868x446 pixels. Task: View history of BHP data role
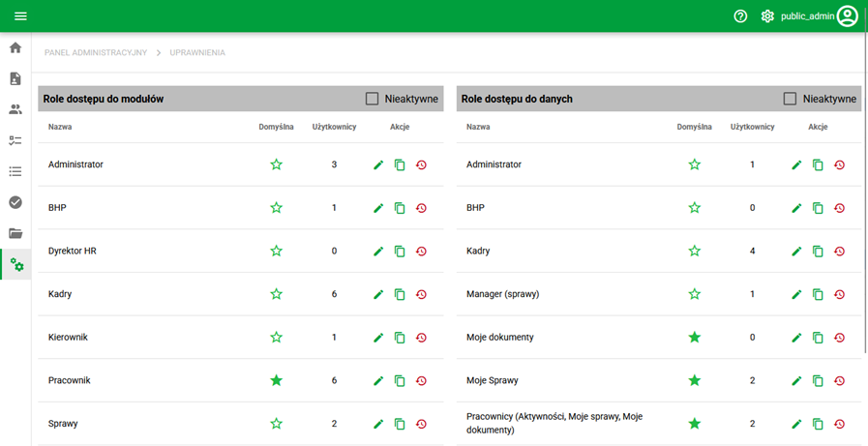839,208
